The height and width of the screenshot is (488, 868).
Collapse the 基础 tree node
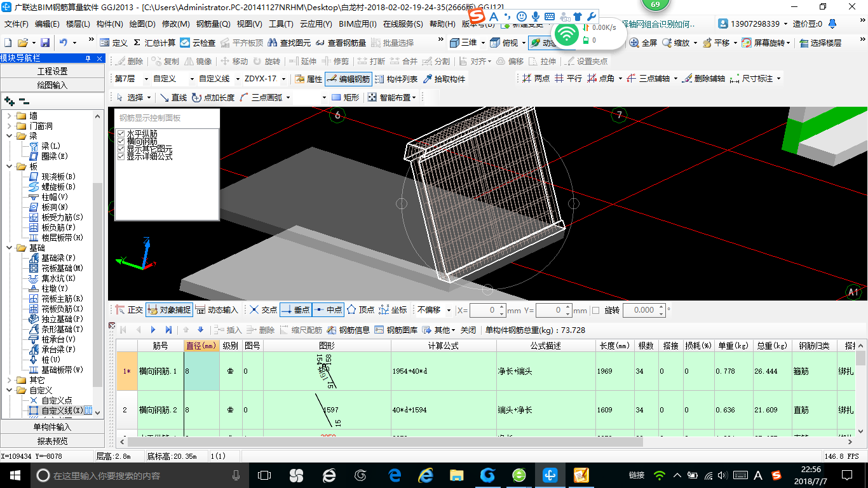coord(10,248)
